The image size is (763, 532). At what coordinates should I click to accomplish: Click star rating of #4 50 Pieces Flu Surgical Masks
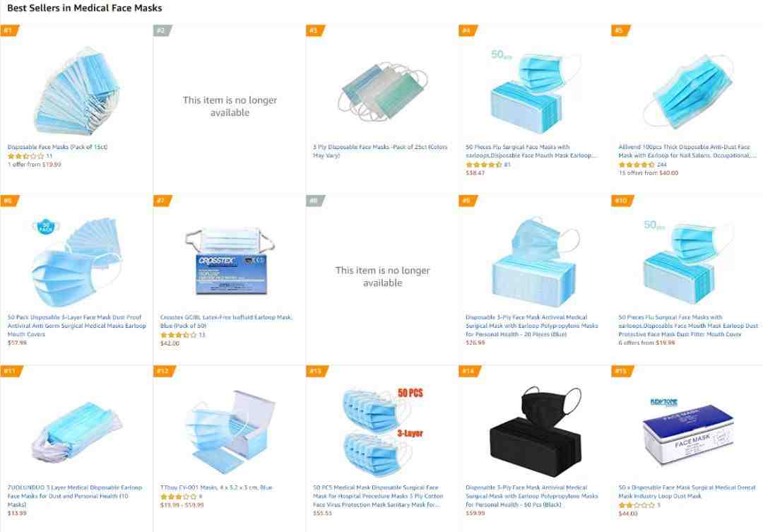coord(484,165)
